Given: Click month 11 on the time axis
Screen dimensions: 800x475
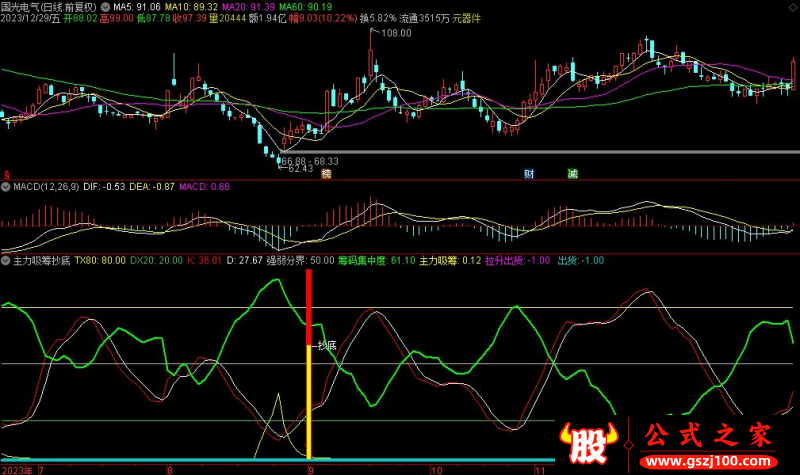Looking at the screenshot, I should [x=540, y=470].
